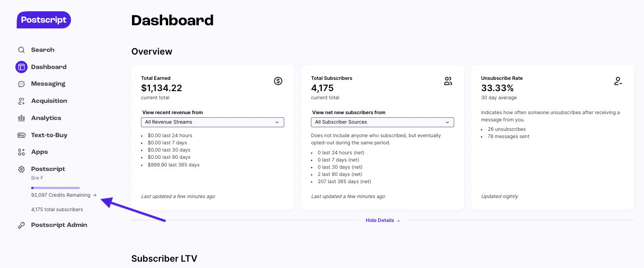
Task: Click the Postscript logo
Action: click(x=44, y=20)
